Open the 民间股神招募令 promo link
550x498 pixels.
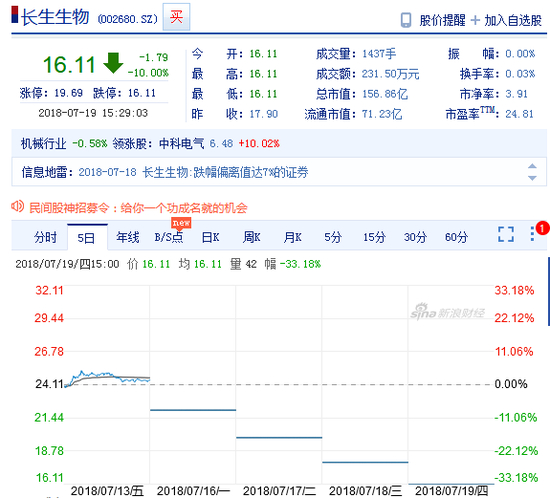click(x=138, y=208)
